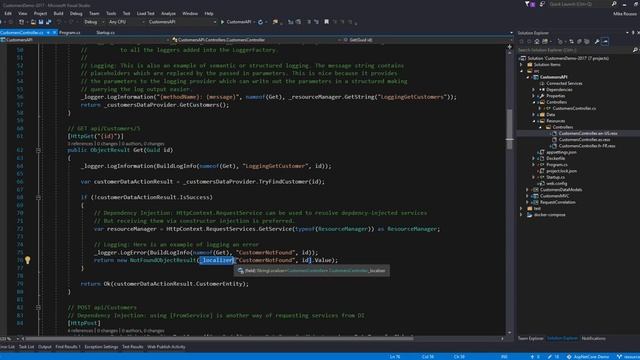This screenshot has width=640, height=360.
Task: Click the search magnifier in Solution Explorer
Action: coord(635,50)
